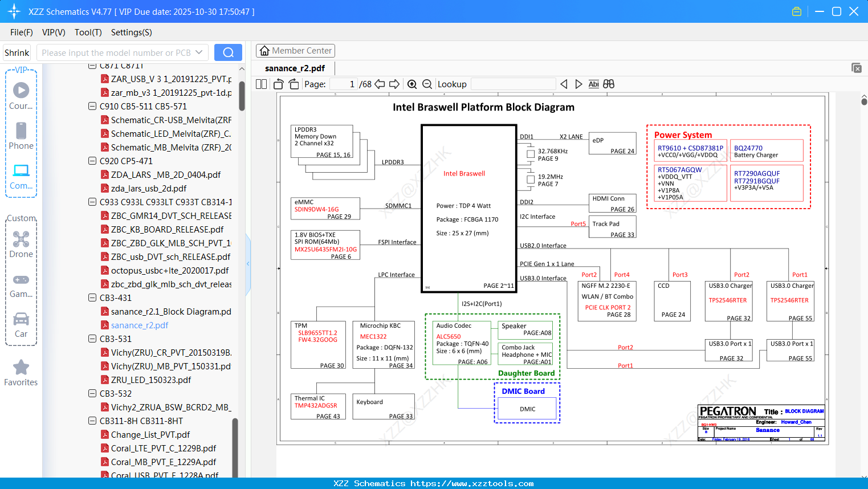The height and width of the screenshot is (489, 868).
Task: Toggle the two-page layout view icon
Action: (262, 84)
